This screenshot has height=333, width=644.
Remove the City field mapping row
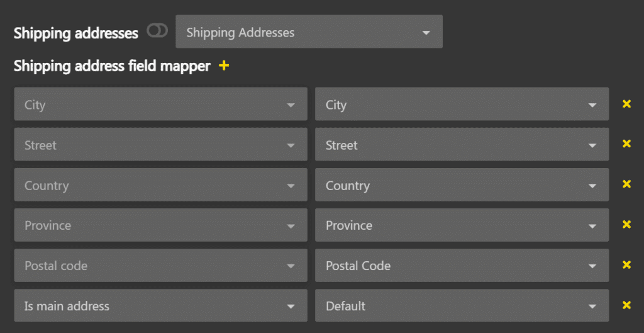click(x=626, y=104)
